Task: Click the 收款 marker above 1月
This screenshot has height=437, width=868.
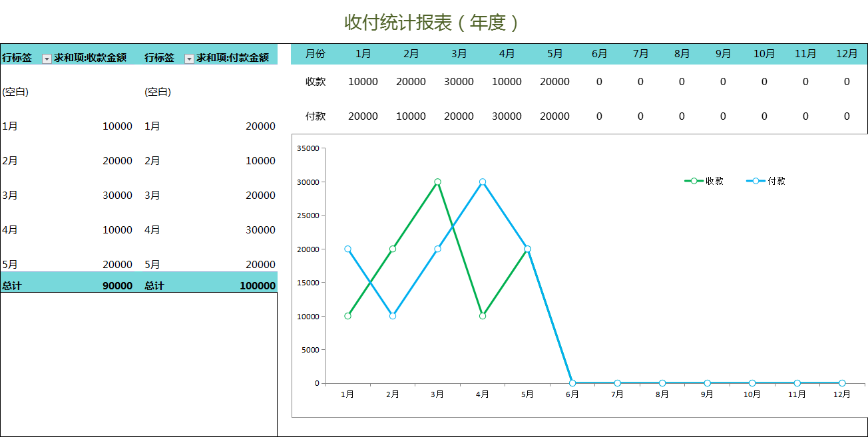Action: pyautogui.click(x=347, y=316)
